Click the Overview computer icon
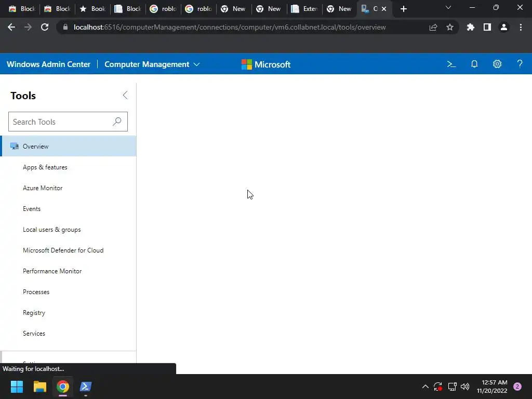This screenshot has width=532, height=399. point(15,146)
